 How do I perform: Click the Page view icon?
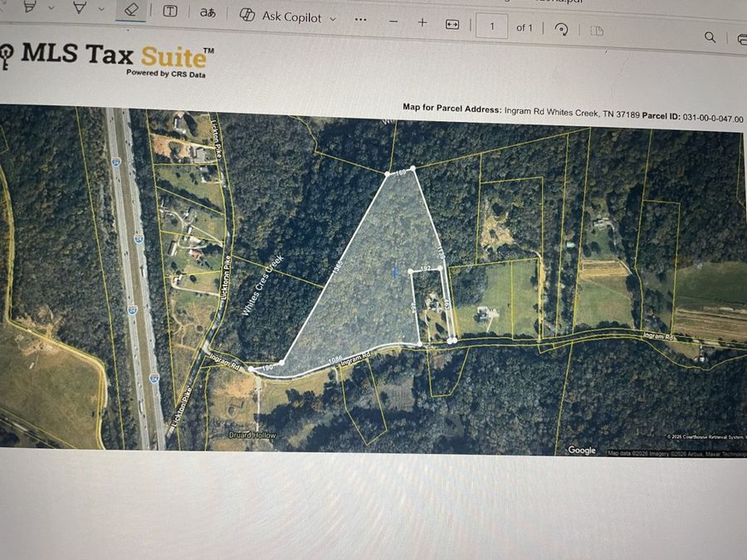[x=597, y=31]
